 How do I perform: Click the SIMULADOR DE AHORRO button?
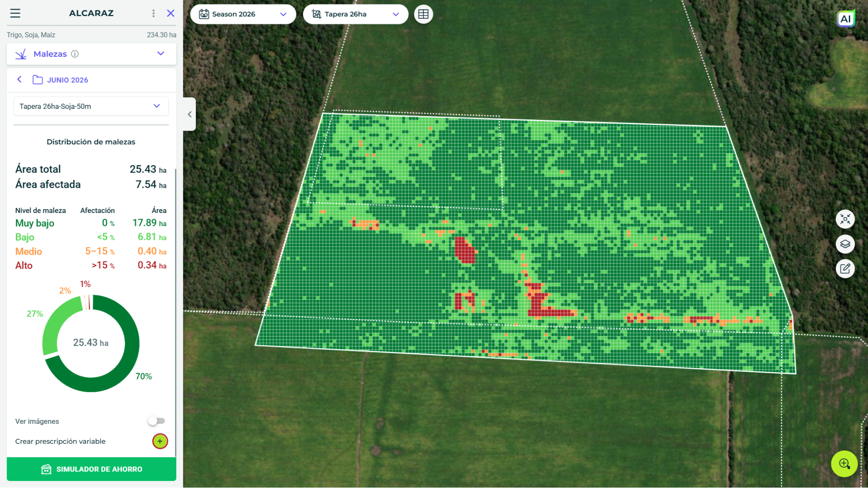click(x=91, y=469)
